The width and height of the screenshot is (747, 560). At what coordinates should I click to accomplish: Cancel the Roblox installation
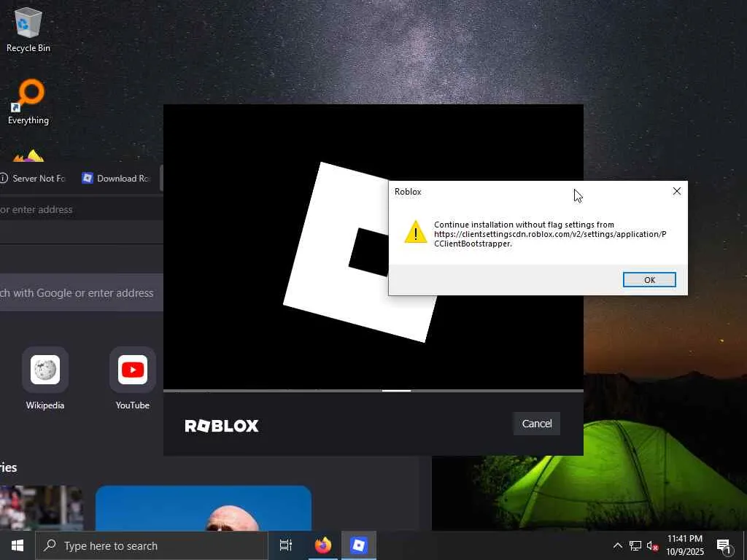(x=536, y=424)
